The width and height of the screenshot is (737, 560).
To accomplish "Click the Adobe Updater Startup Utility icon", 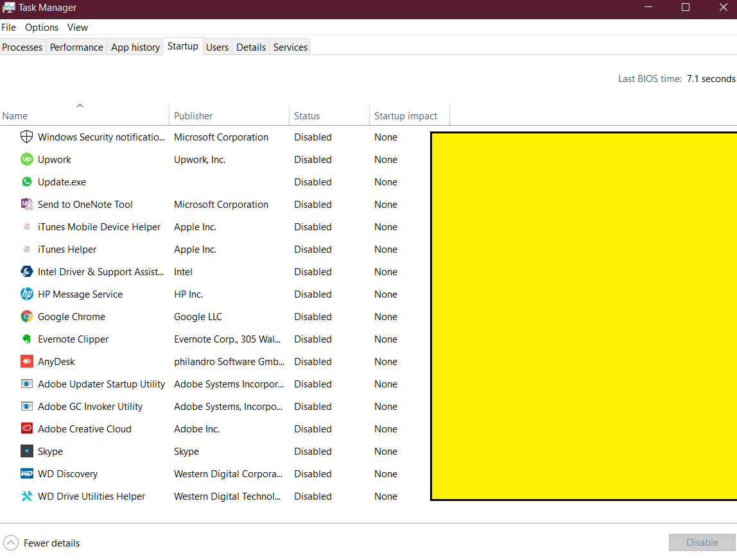I will tap(27, 384).
